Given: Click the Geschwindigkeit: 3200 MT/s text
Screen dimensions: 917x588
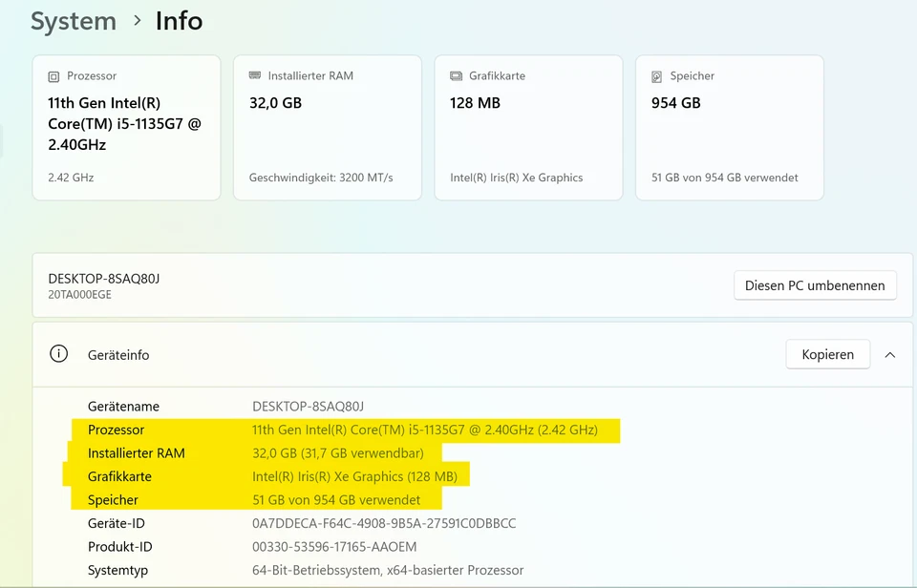Looking at the screenshot, I should (x=321, y=178).
